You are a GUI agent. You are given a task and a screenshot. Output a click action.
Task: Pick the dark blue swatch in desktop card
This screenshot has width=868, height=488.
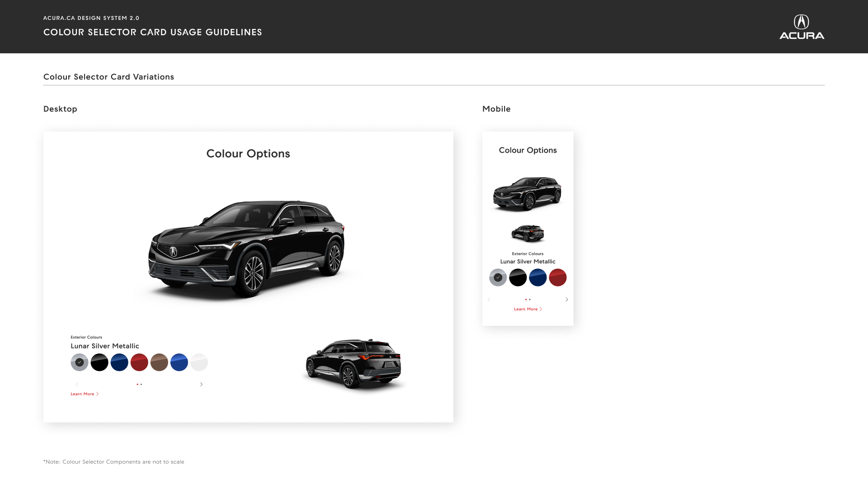(x=119, y=362)
